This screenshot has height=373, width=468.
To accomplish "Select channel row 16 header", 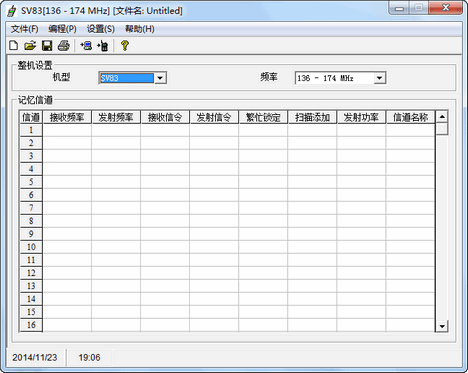I will 31,325.
